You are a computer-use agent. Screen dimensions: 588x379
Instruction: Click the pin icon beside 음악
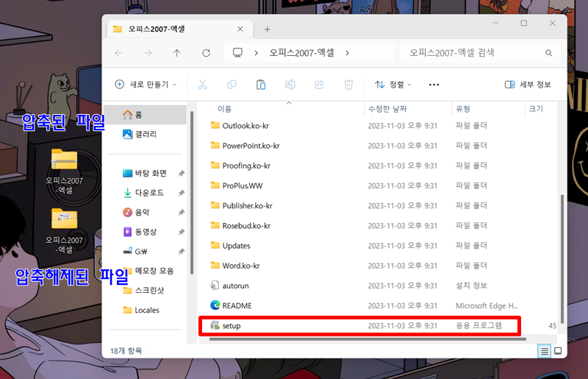181,212
